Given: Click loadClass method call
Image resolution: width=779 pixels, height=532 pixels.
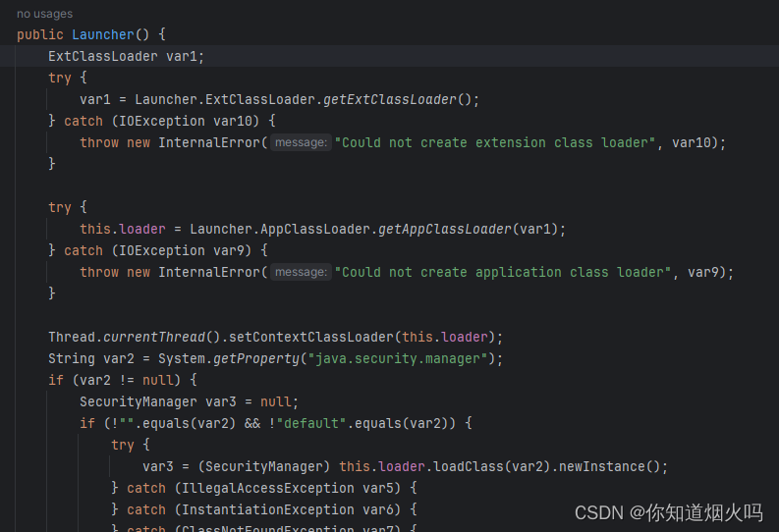Looking at the screenshot, I should [x=469, y=466].
